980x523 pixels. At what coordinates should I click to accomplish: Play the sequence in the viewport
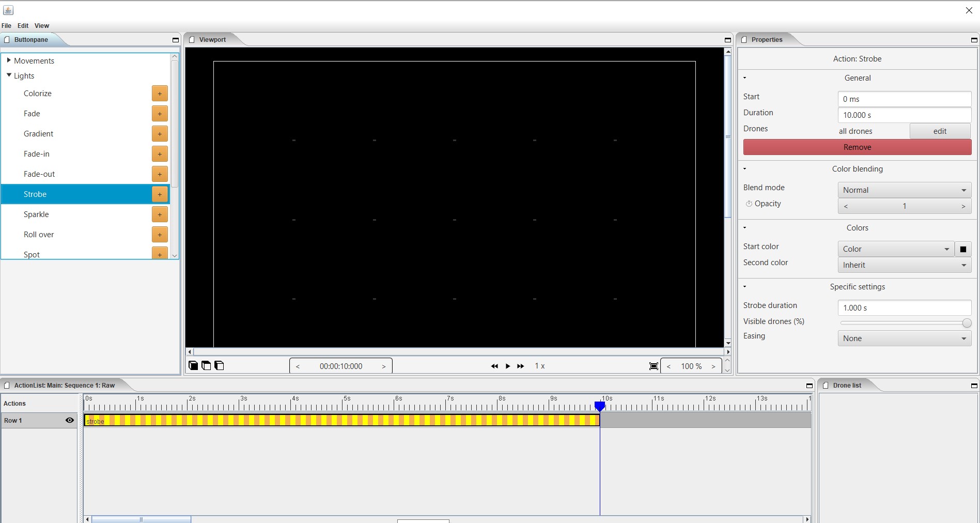pyautogui.click(x=508, y=366)
